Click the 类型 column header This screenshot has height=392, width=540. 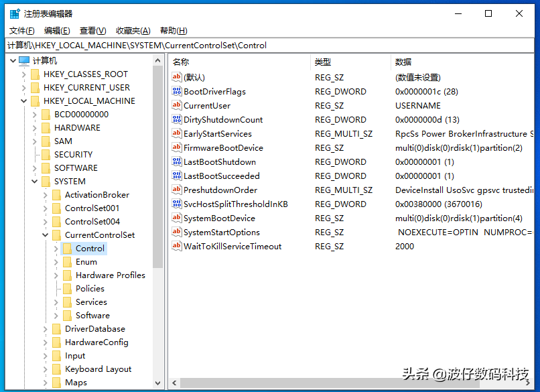pyautogui.click(x=350, y=62)
